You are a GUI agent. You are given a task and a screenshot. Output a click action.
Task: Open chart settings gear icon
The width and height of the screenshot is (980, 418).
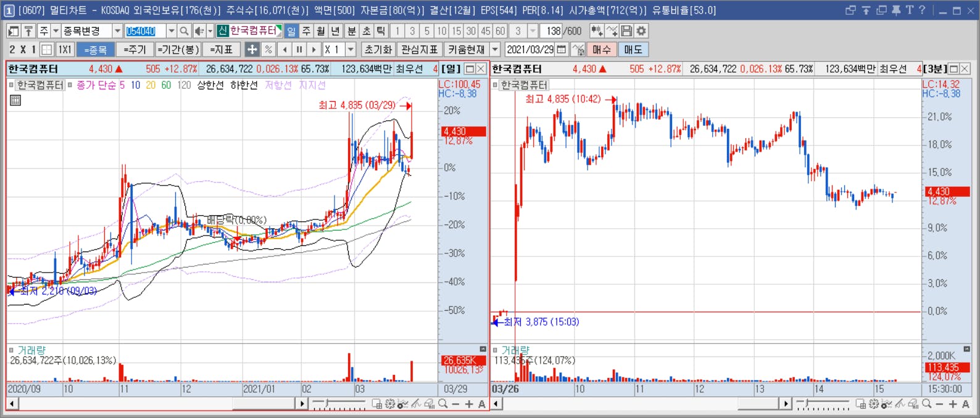[641, 31]
